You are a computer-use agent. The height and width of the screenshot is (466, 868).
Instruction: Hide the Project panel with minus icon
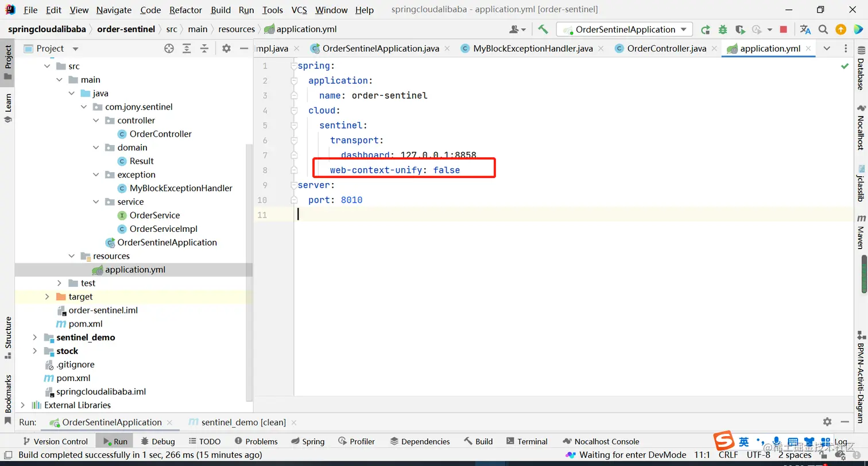243,49
